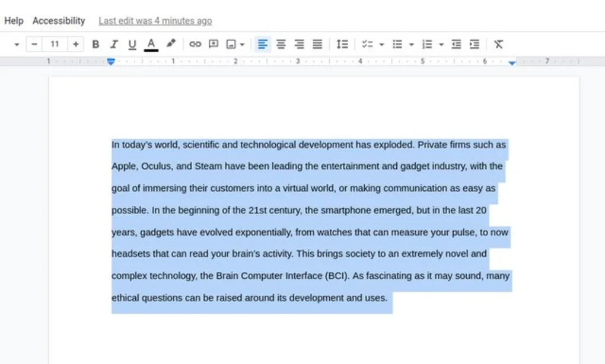Open the Help menu
605x364 pixels.
(x=14, y=21)
